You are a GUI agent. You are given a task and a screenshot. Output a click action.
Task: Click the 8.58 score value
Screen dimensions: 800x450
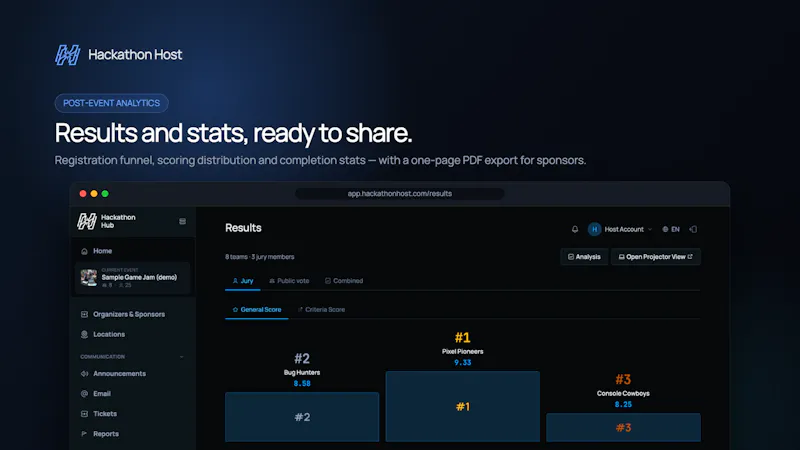[x=302, y=384]
